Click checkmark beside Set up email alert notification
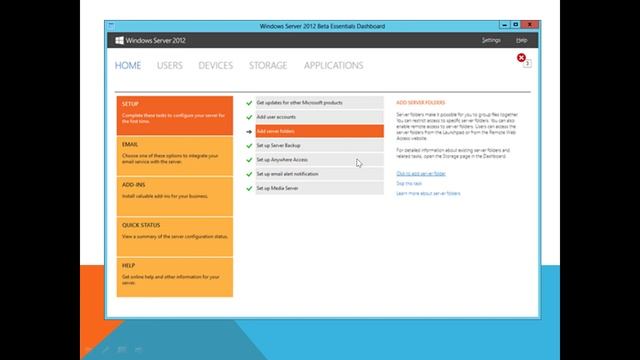 (249, 175)
